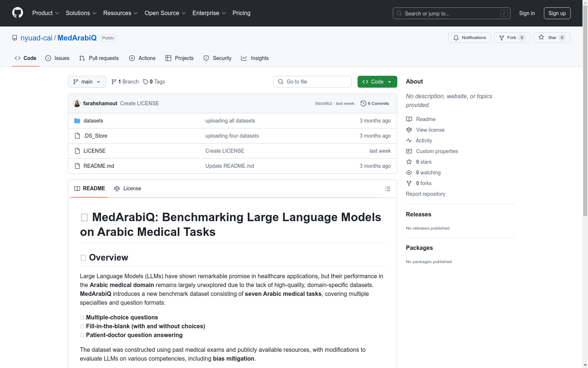Switch to the Projects tab
Screen dimensions: 588x368
point(179,58)
